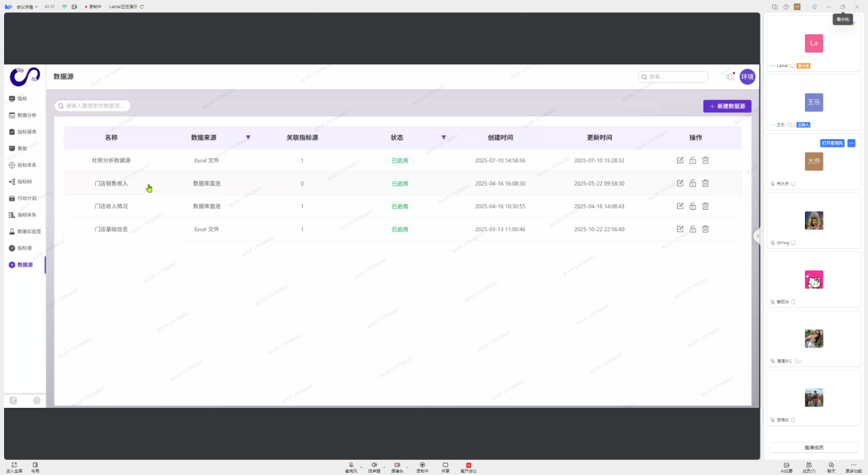Open 状态 column filter dropdown
This screenshot has width=868, height=475.
click(x=443, y=138)
